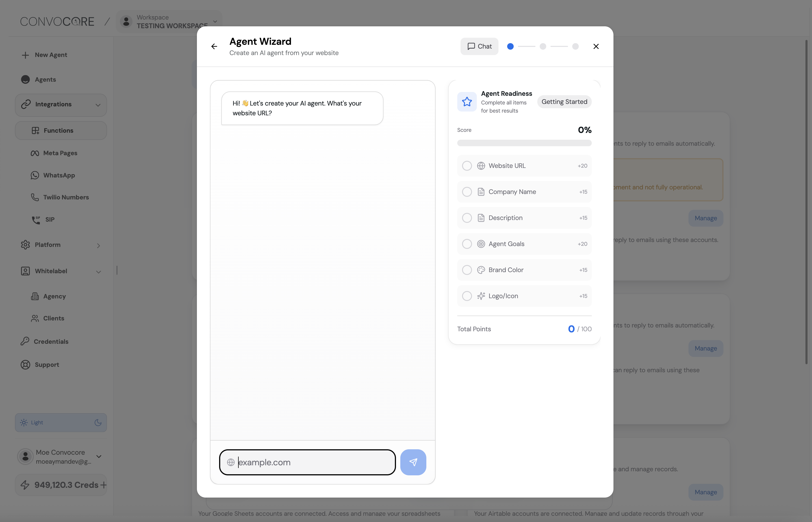Screen dimensions: 812x522
Task: Select the Logo/Icon checklist circle
Action: click(467, 296)
